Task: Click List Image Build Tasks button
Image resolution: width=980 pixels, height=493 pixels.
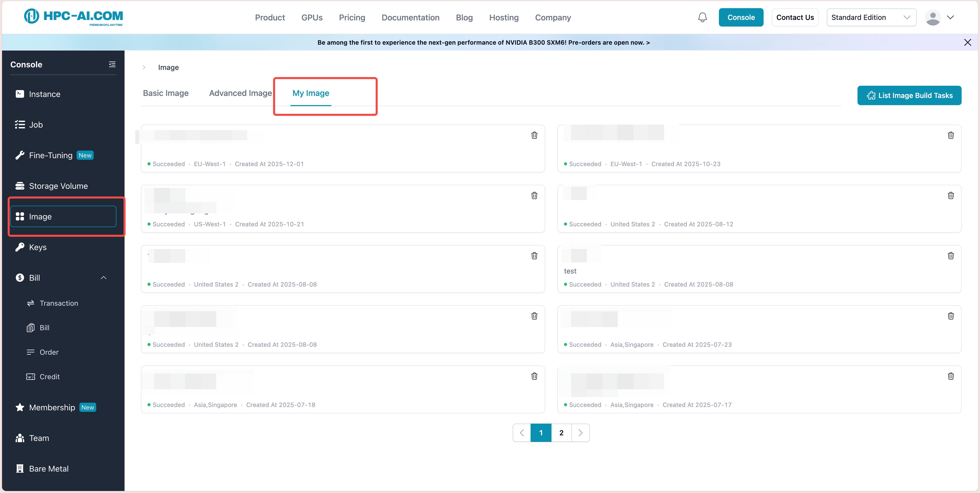Action: click(909, 95)
